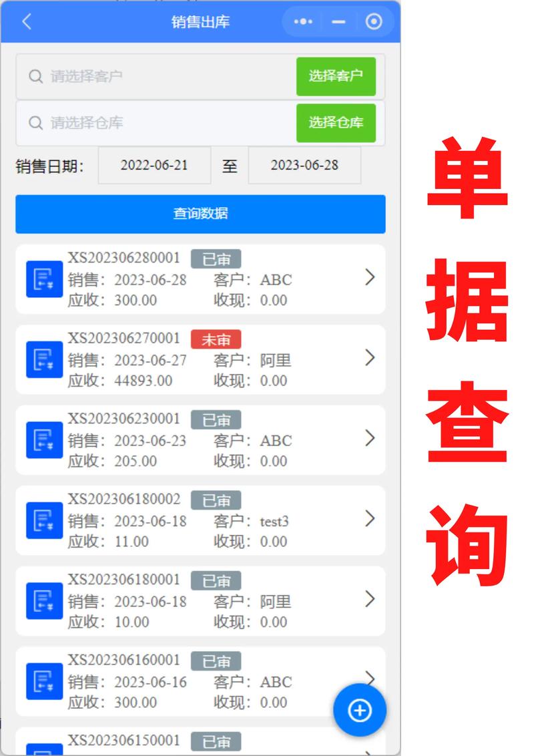Open details chevron for order XS202306280001

tap(370, 277)
